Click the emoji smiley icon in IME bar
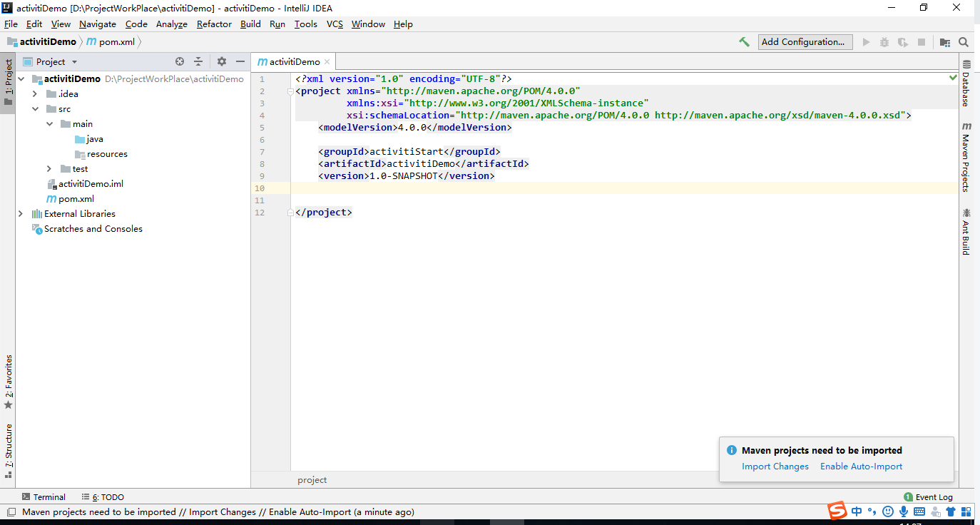The image size is (980, 525). tap(888, 511)
